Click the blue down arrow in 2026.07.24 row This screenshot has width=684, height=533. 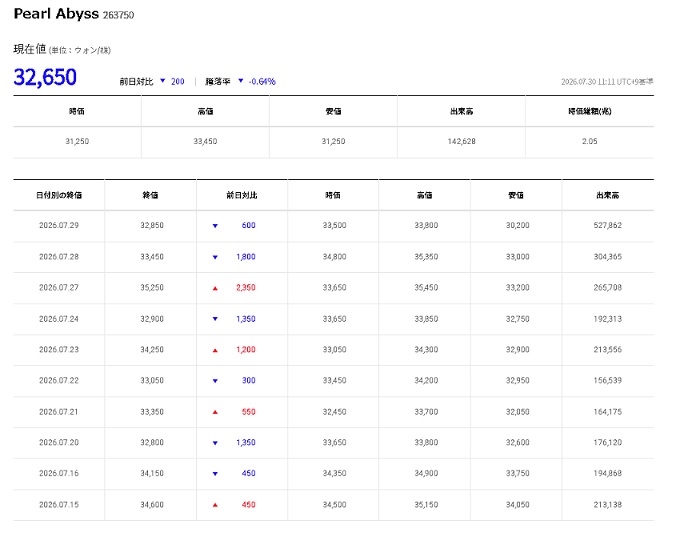[x=215, y=319]
